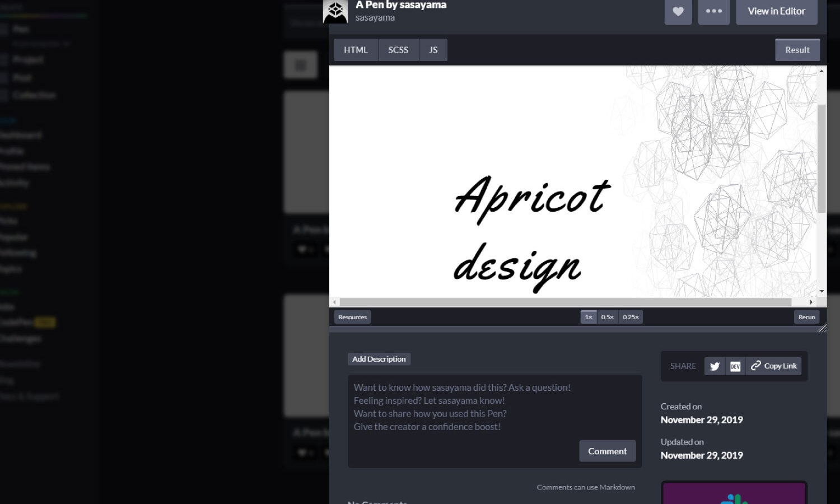Select the Result tab
The image size is (840, 504).
797,50
